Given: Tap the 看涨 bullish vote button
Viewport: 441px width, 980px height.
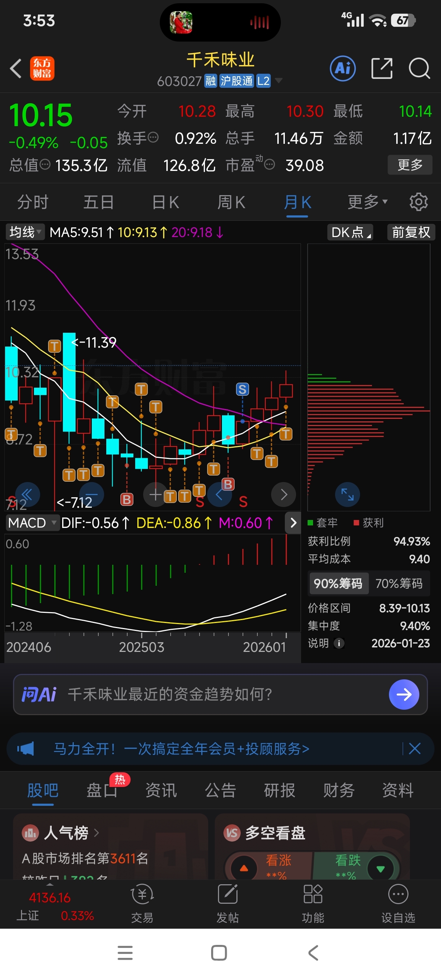Looking at the screenshot, I should point(269,867).
